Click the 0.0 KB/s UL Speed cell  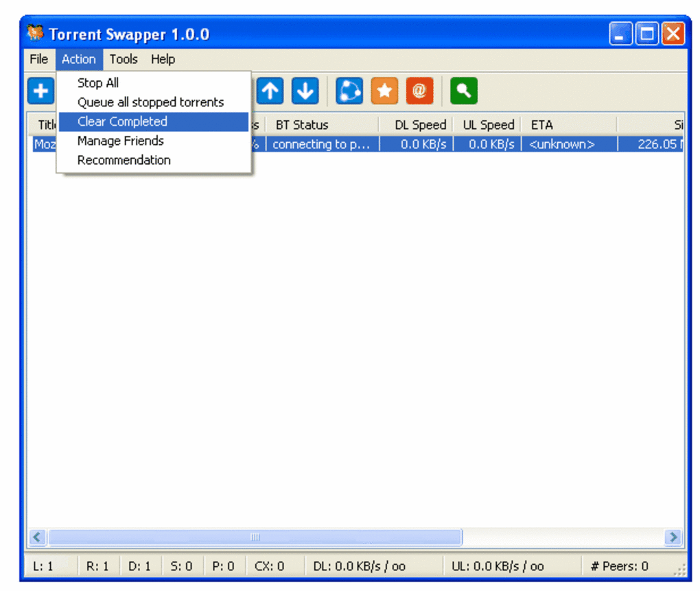(x=487, y=144)
